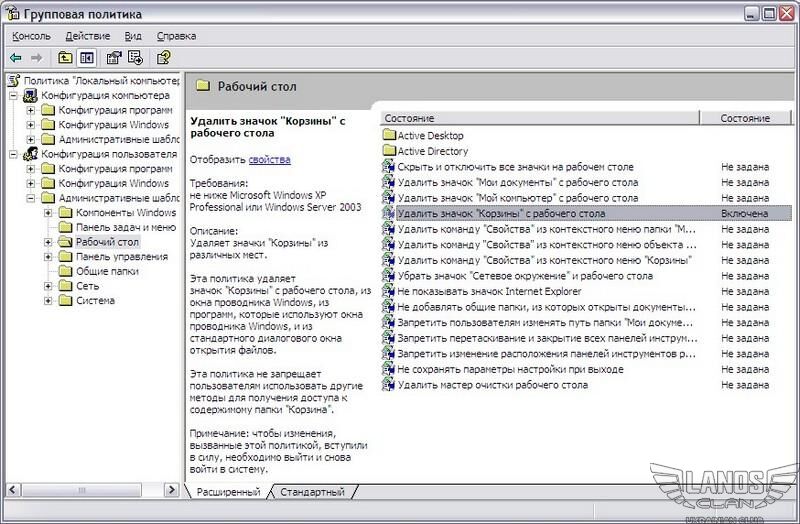Expand the Сеть tree node
This screenshot has height=524, width=800.
[x=48, y=286]
